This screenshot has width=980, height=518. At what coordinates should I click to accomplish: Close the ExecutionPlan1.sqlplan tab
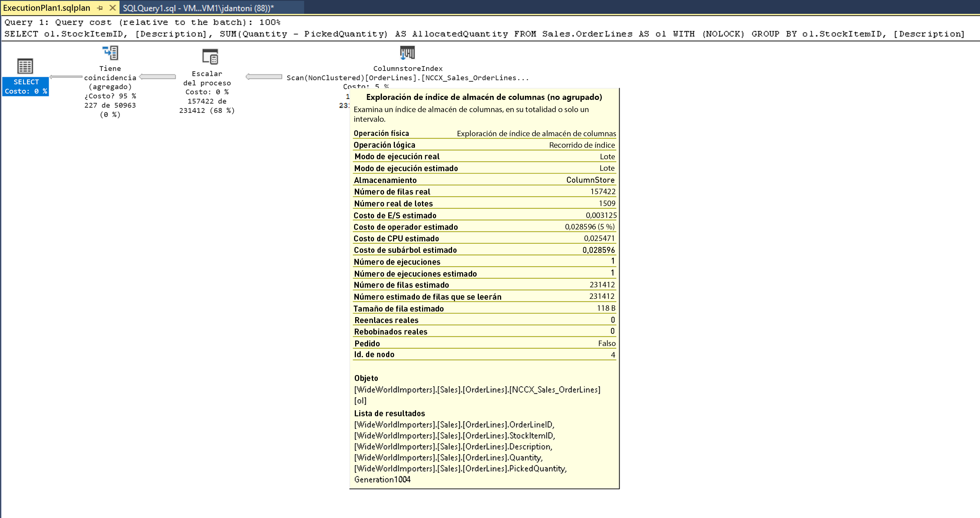pyautogui.click(x=113, y=7)
